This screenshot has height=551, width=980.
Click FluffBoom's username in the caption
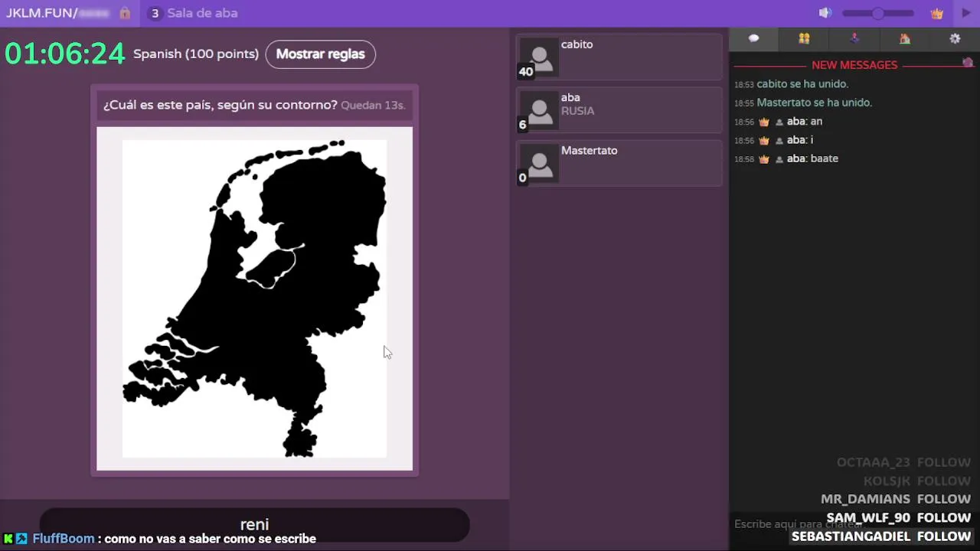[x=64, y=539]
